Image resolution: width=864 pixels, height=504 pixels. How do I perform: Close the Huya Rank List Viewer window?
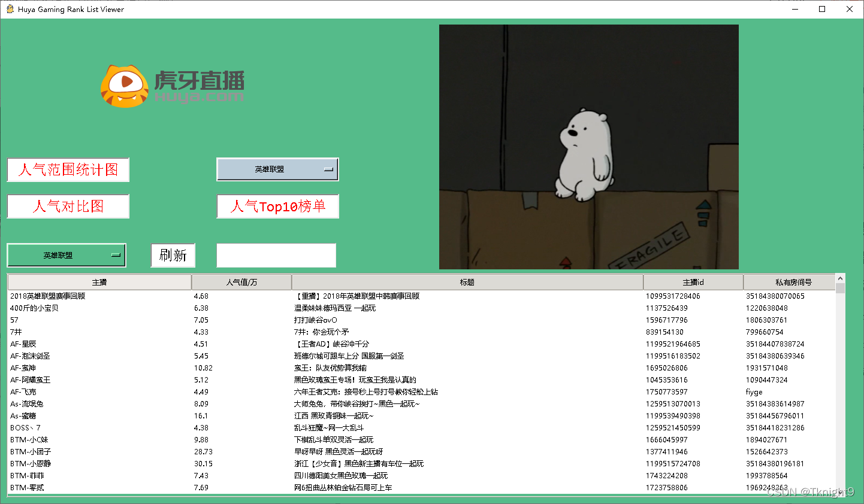tap(850, 9)
